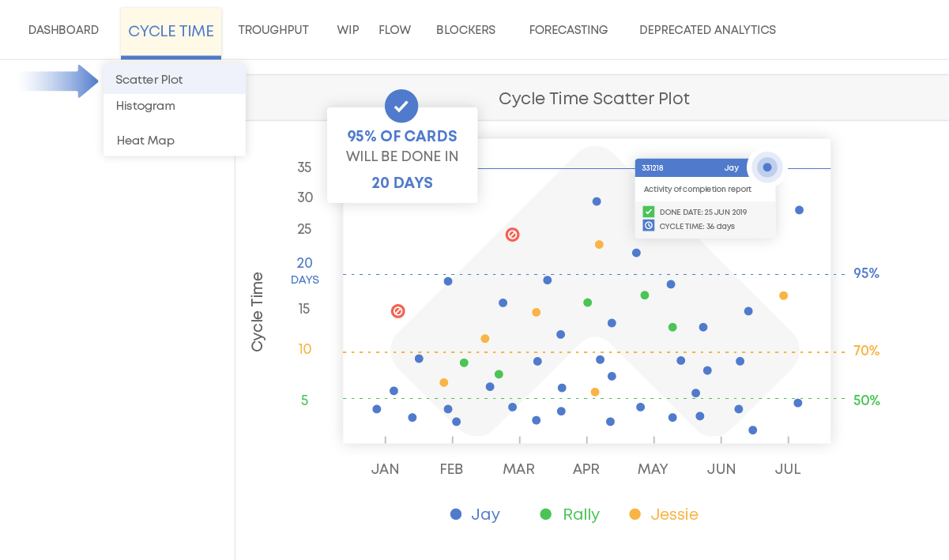The image size is (949, 560).
Task: Toggle the Jessie series in legend
Action: (664, 514)
